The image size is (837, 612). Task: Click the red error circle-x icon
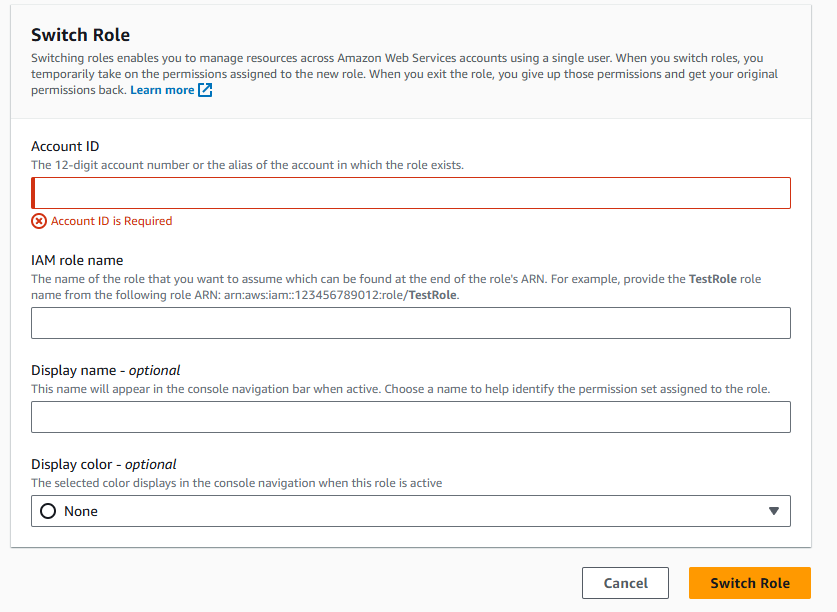tap(38, 221)
